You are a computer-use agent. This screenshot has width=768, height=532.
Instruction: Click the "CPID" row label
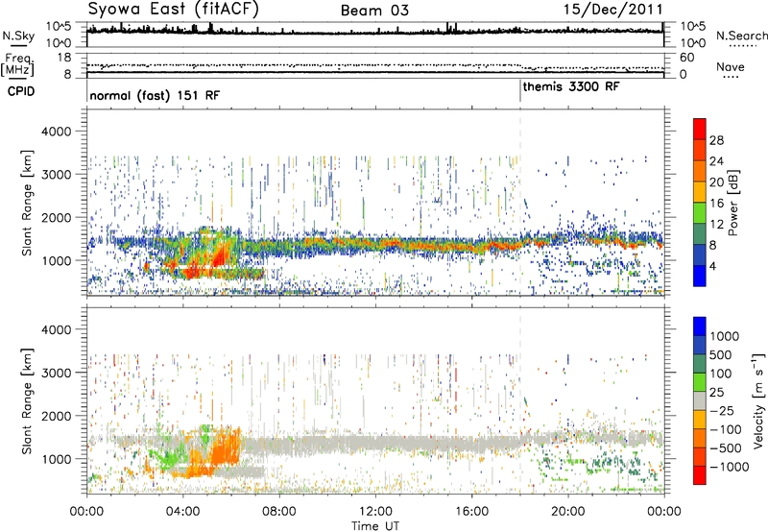21,91
